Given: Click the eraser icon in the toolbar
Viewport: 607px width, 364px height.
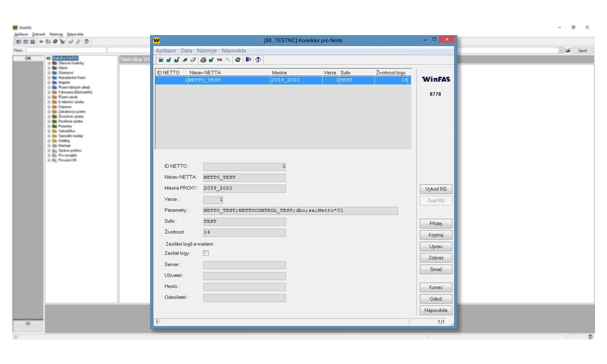Looking at the screenshot, I should coord(193,60).
